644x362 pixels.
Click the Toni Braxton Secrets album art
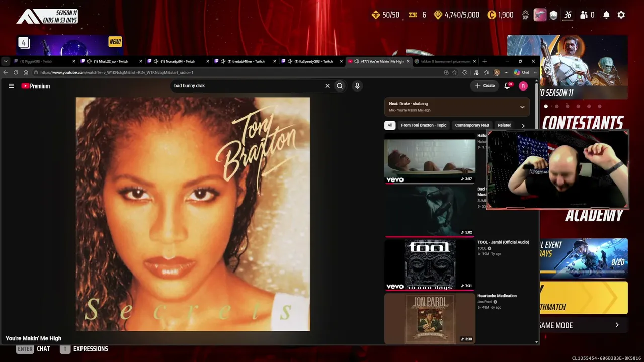pyautogui.click(x=193, y=214)
